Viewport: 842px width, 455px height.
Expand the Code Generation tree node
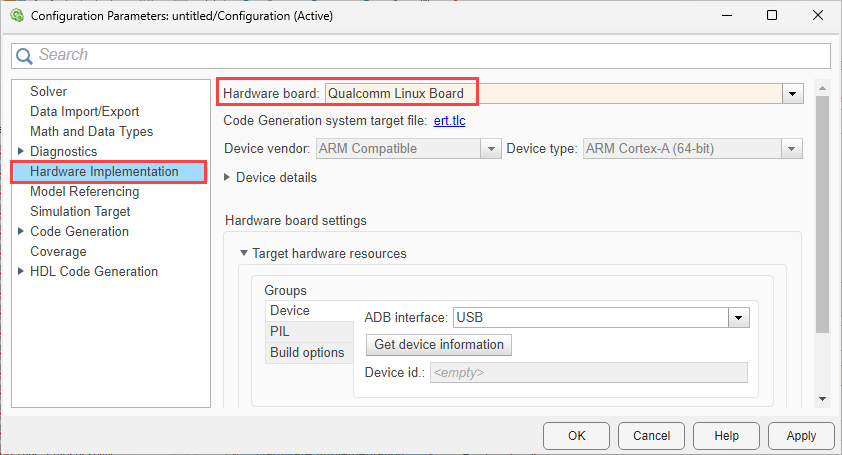pos(20,231)
